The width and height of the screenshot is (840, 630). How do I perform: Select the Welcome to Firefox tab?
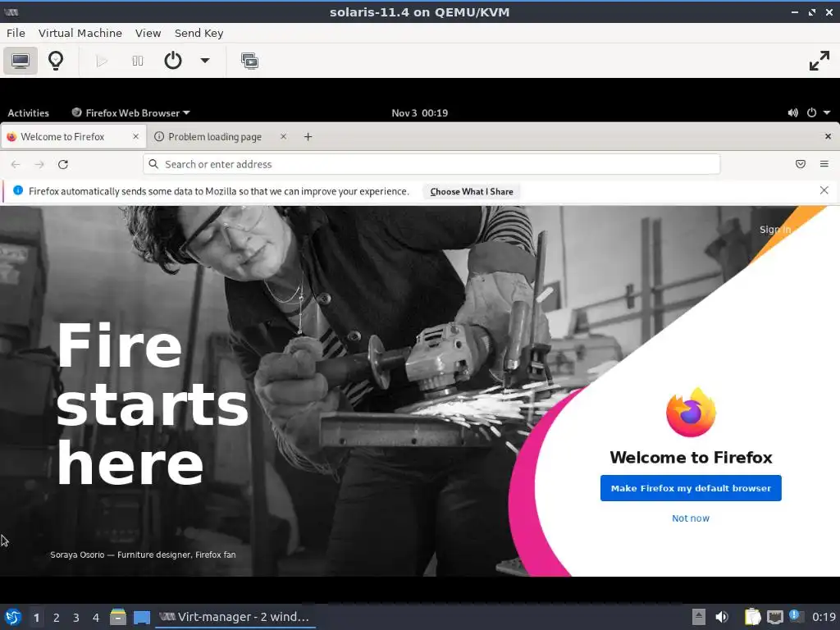(73, 137)
